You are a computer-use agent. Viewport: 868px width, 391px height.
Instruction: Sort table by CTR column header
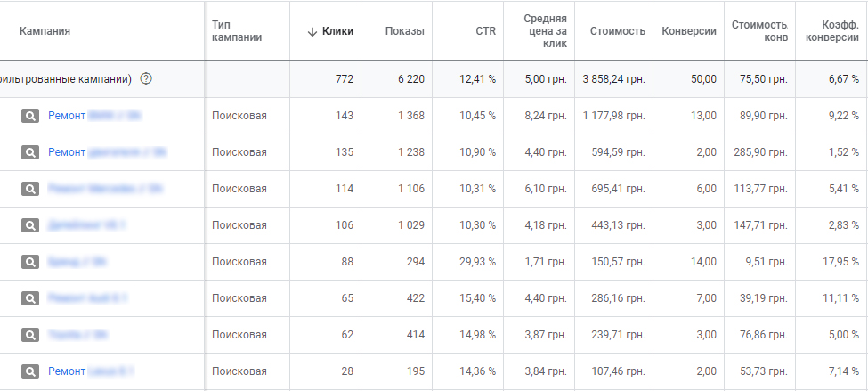[485, 31]
